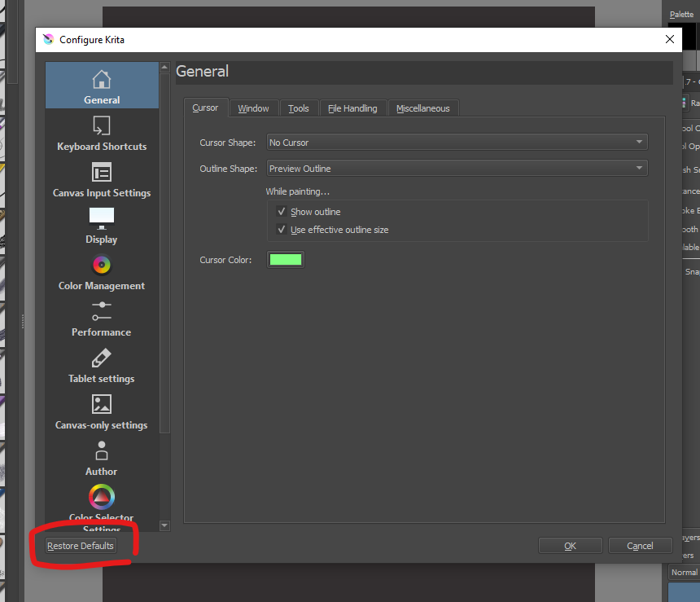The width and height of the screenshot is (700, 602).
Task: Open Color Management wheel icon
Action: coord(102,265)
